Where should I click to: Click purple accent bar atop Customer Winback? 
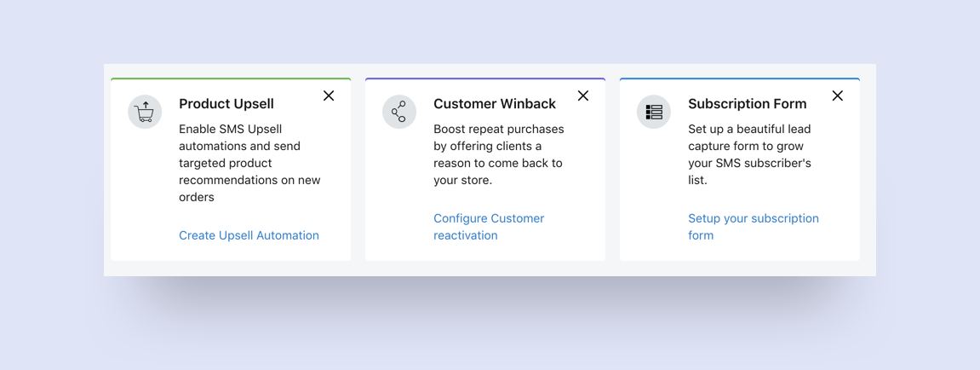485,79
